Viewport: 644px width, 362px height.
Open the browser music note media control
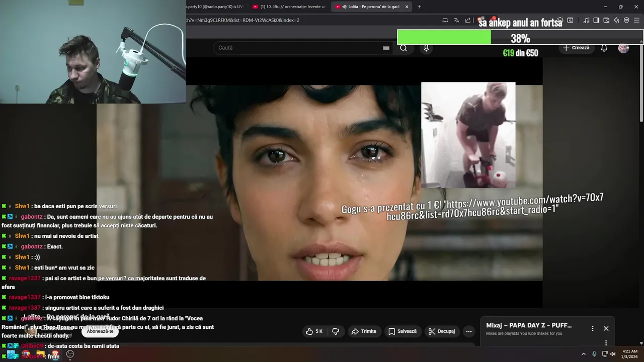[586, 20]
